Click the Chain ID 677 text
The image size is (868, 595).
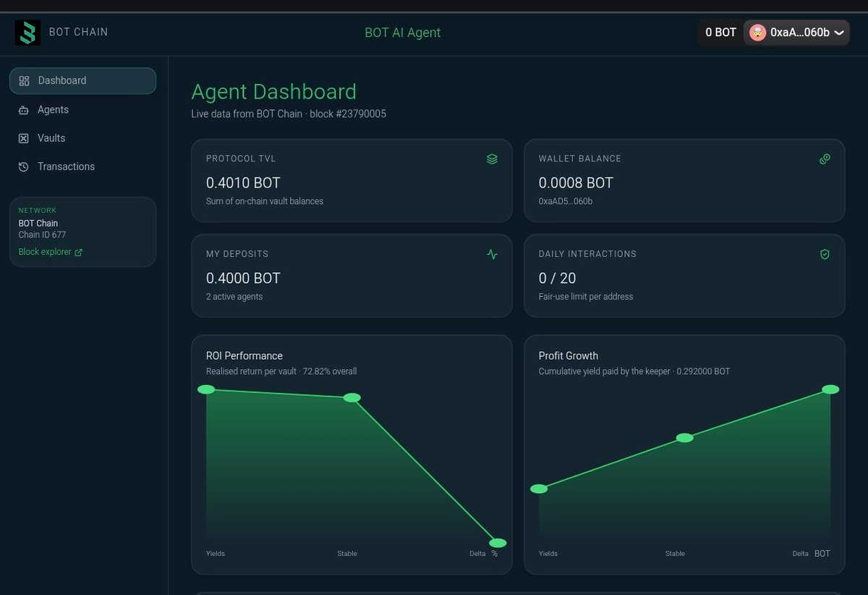42,235
